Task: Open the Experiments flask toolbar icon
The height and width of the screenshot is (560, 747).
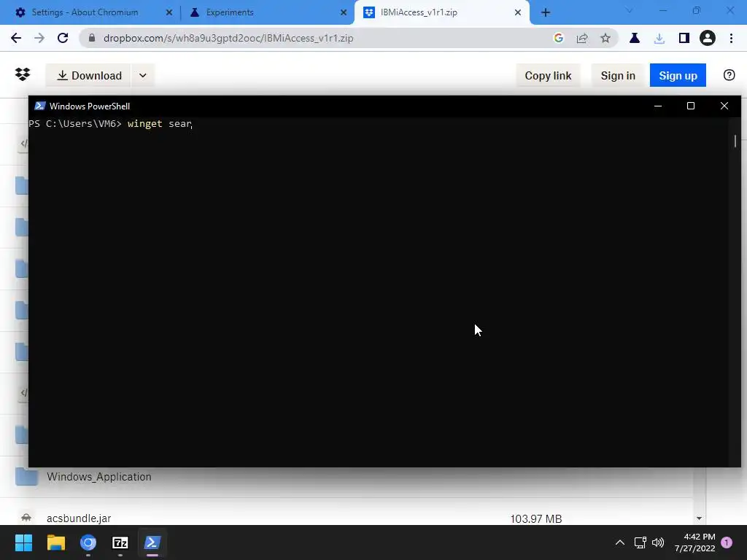Action: click(635, 38)
